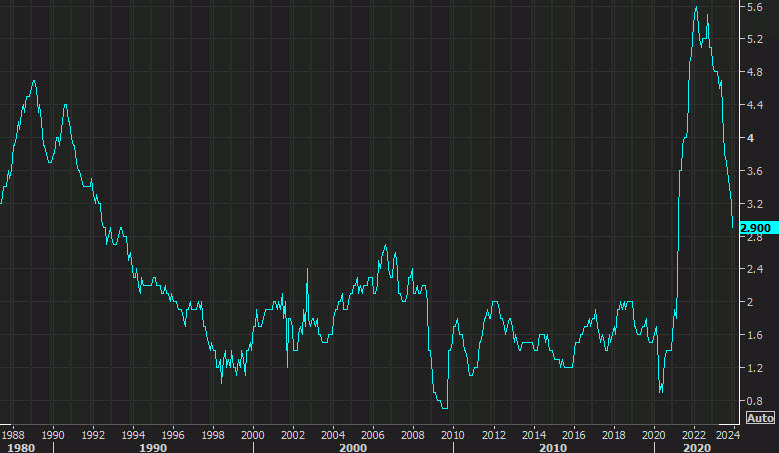
Task: Select the 2008 x-axis year label
Action: click(412, 435)
